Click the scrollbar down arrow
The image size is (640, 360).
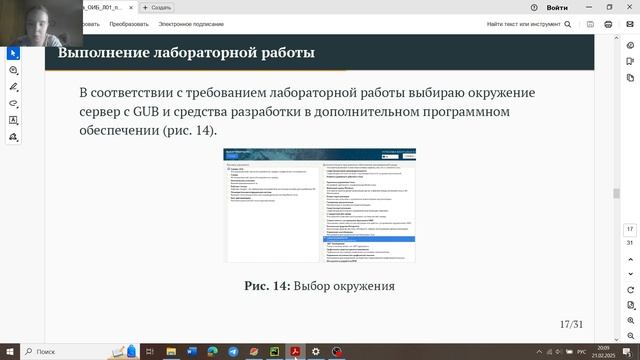616,339
